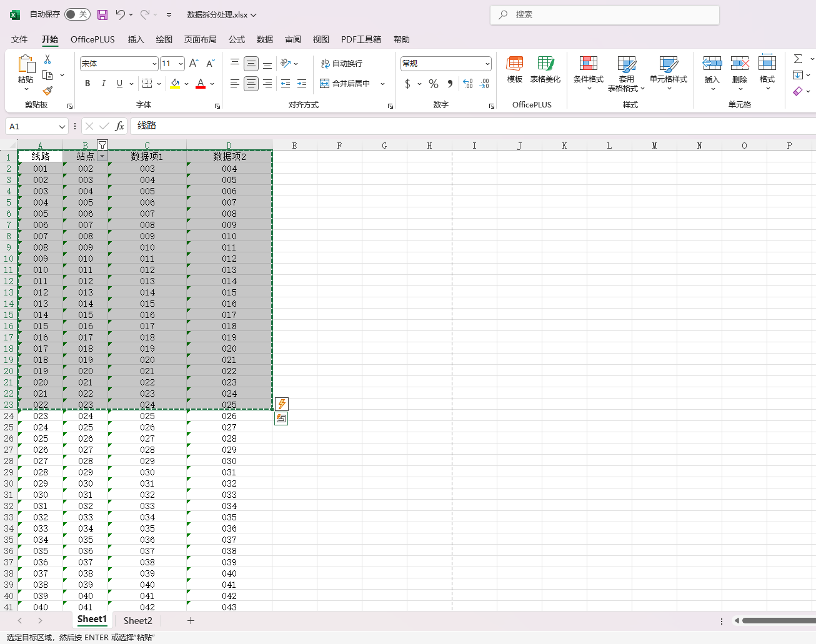This screenshot has height=644, width=816.
Task: Open the file name dropdown in title bar
Action: click(254, 15)
